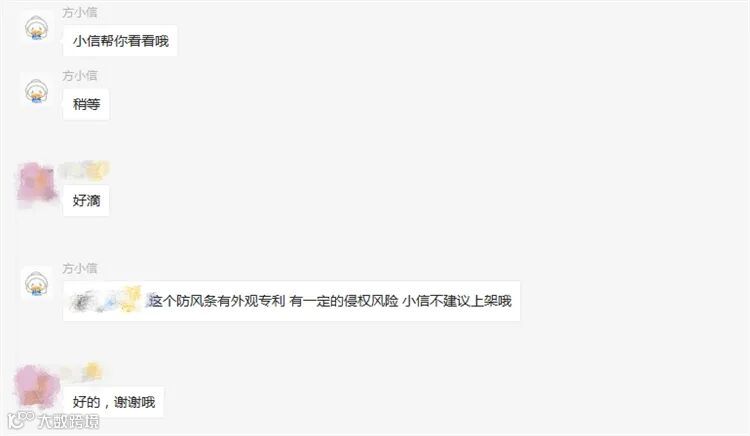750x436 pixels.
Task: Click the 大数跨境 watermark logo icon
Action: pos(21,420)
